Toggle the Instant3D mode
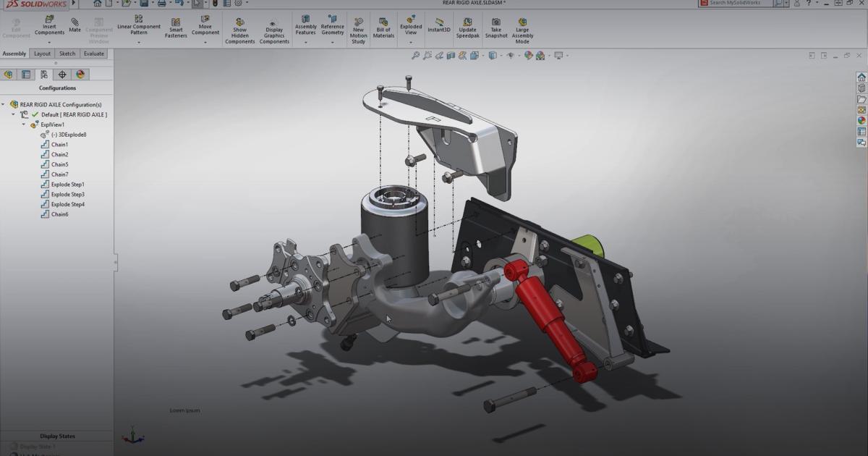Image resolution: width=868 pixels, height=456 pixels. pyautogui.click(x=438, y=24)
